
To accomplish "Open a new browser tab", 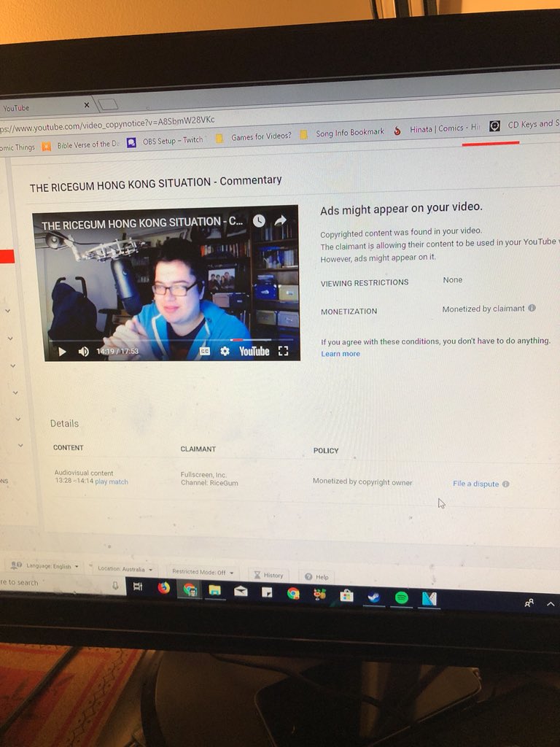I will pyautogui.click(x=108, y=104).
